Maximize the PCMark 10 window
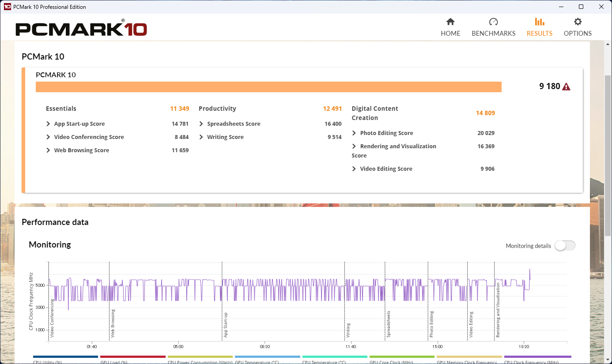Viewport: 612px width, 364px height. [581, 7]
